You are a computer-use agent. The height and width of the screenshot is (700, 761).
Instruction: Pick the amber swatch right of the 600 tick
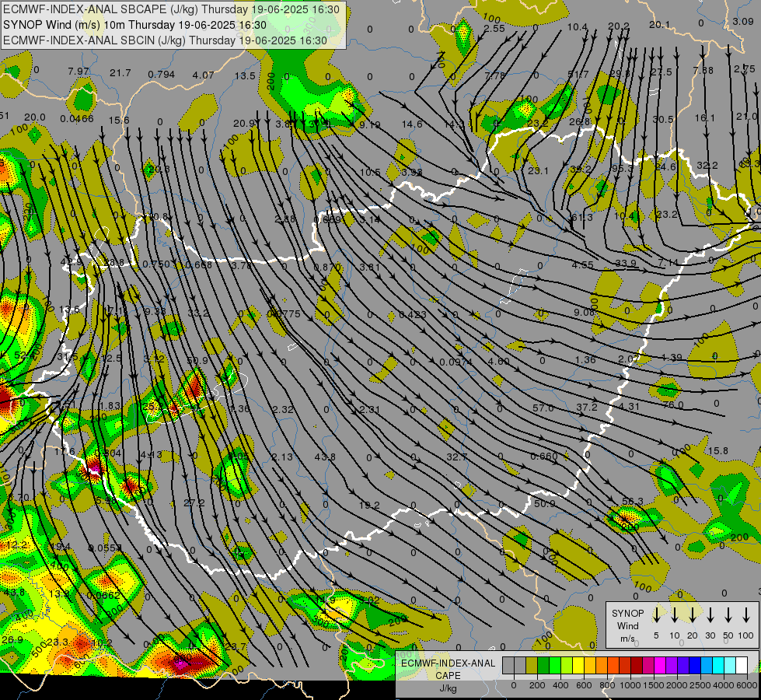click(590, 665)
